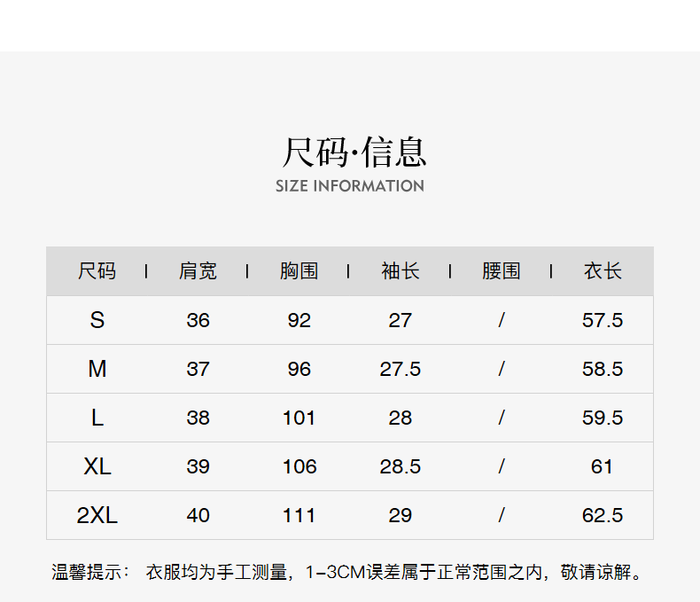Click the L size row label
Image resolution: width=700 pixels, height=602 pixels.
(x=97, y=418)
